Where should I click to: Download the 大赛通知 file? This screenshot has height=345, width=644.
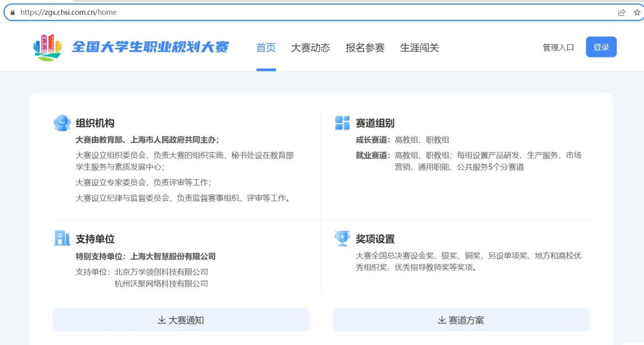(x=181, y=320)
